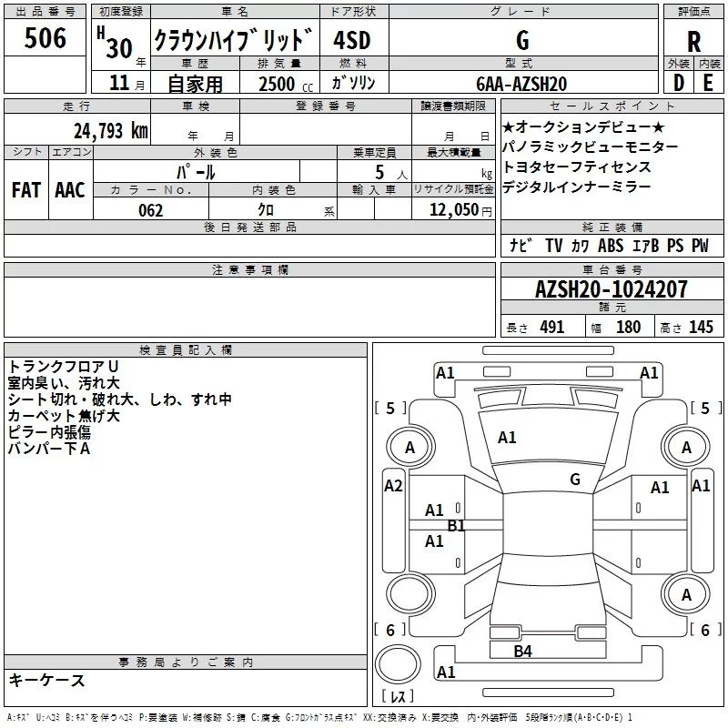
Task: Click the evaluation score R
Action: [x=694, y=42]
